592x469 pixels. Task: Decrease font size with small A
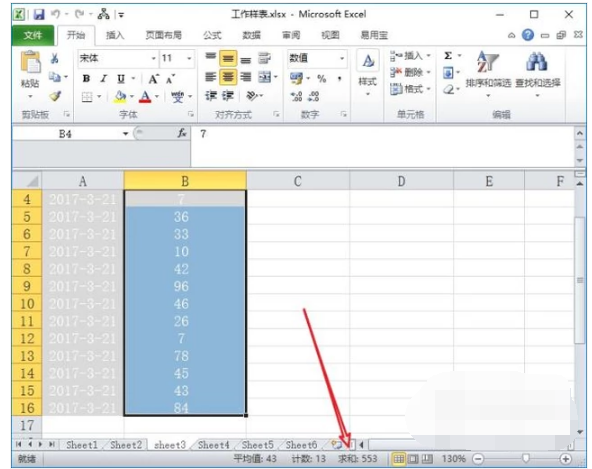click(170, 79)
